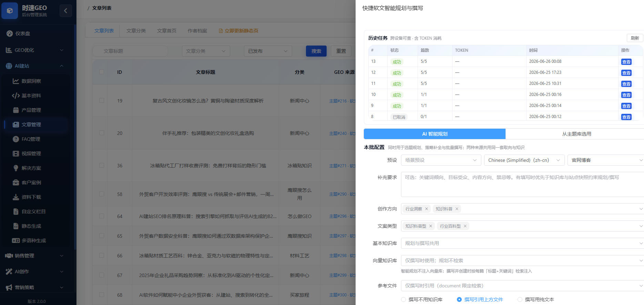The height and width of the screenshot is (305, 644).
Task: Remove the 行业百科型 tag
Action: point(465,226)
